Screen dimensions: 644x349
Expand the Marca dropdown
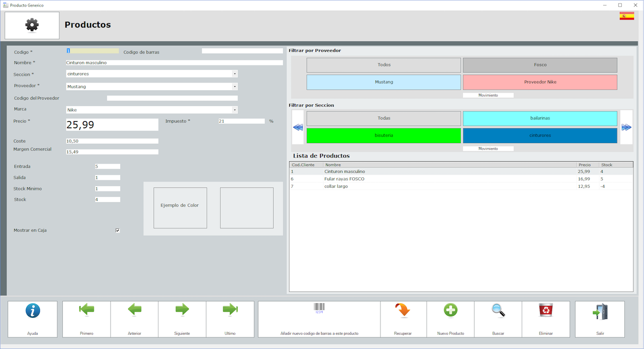234,110
